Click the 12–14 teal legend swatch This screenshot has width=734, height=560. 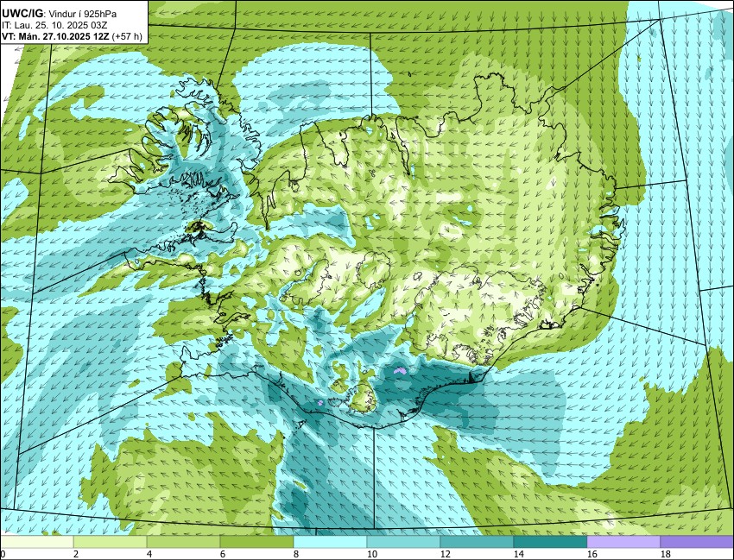pyautogui.click(x=477, y=542)
